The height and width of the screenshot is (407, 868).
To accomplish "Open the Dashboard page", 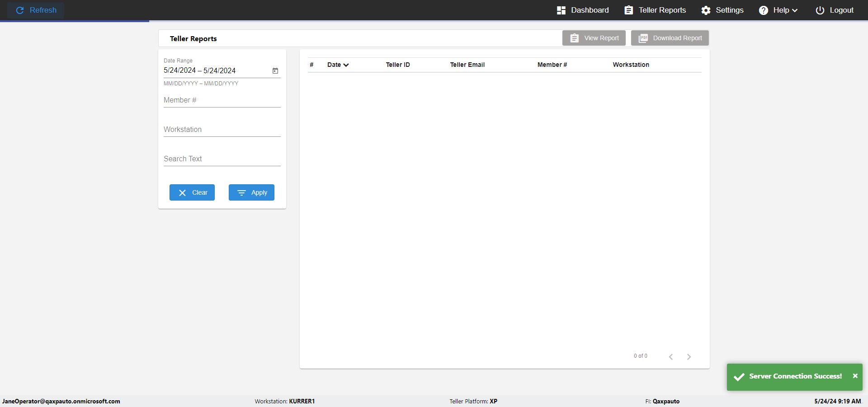I will (583, 10).
